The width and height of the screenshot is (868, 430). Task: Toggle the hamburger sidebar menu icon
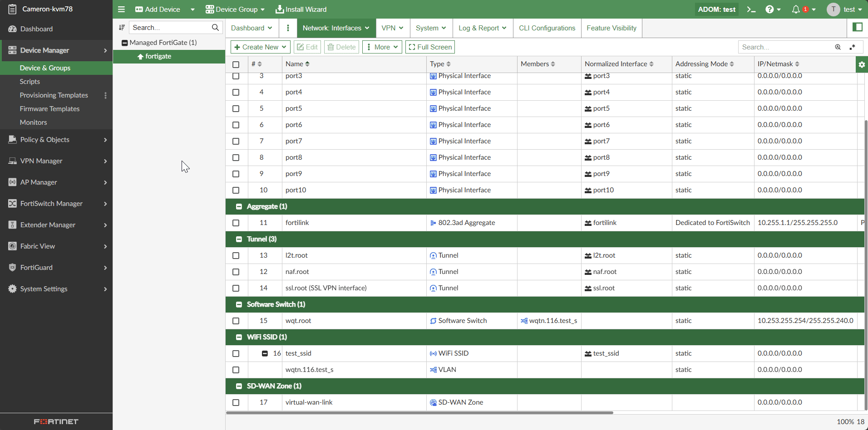coord(121,9)
